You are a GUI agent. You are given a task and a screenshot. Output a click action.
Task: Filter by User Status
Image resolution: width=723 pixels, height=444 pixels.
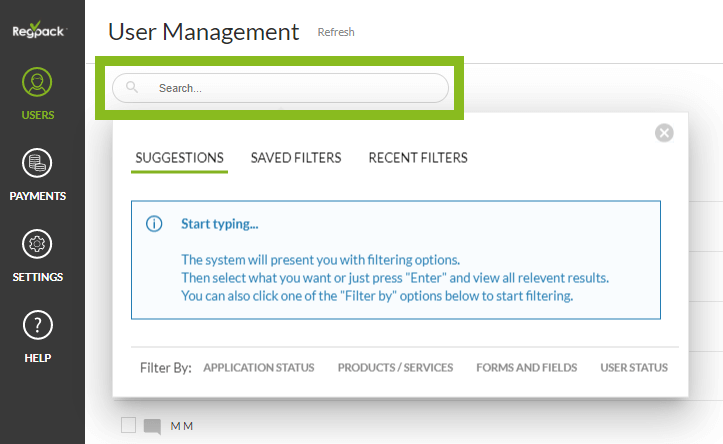[634, 368]
